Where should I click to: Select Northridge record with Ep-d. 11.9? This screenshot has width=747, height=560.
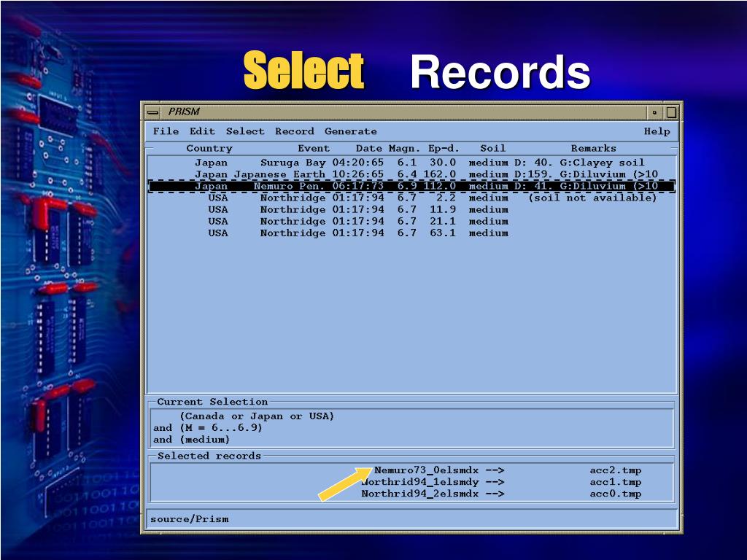411,209
